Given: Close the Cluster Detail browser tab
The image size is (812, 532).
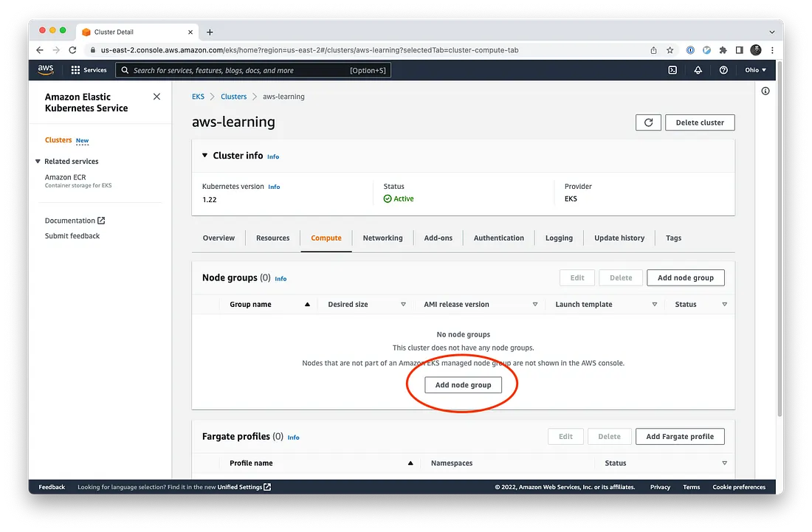Looking at the screenshot, I should point(190,32).
